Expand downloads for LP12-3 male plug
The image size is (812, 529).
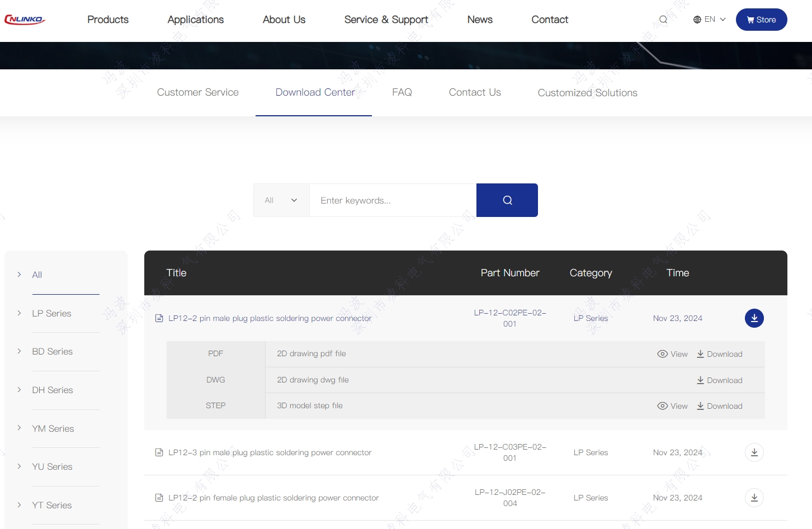tap(754, 452)
